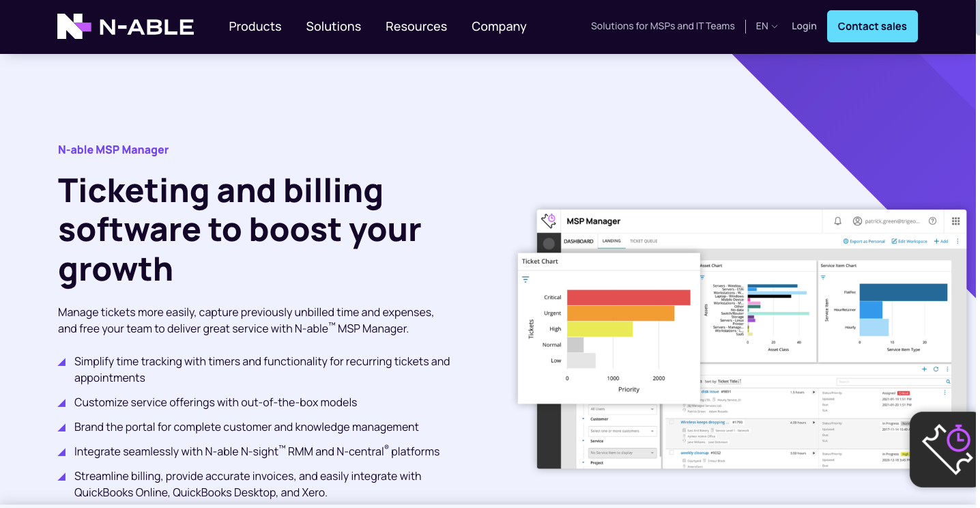Click Solutions for MSPs and IT Teams link
The width and height of the screenshot is (980, 508).
coord(663,26)
